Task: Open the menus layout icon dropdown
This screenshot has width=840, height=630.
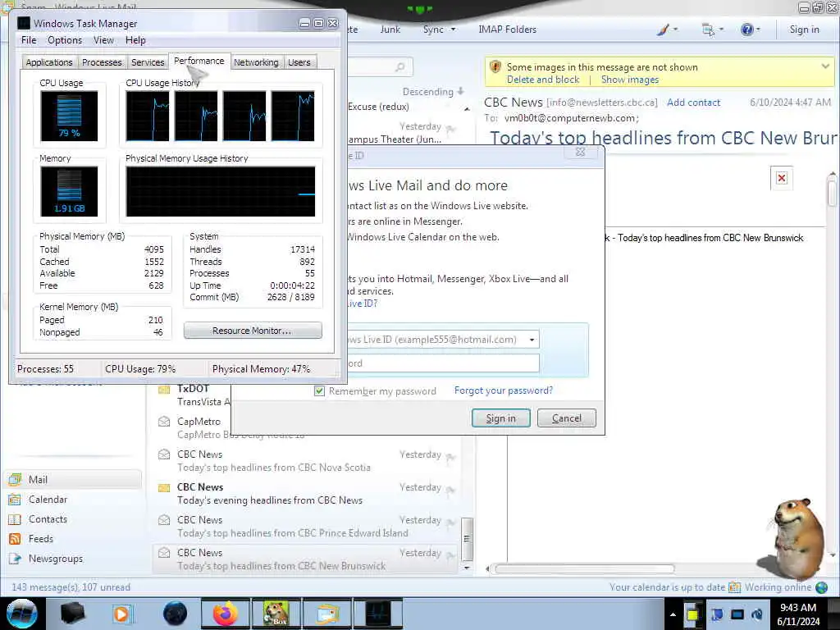Action: pyautogui.click(x=713, y=30)
